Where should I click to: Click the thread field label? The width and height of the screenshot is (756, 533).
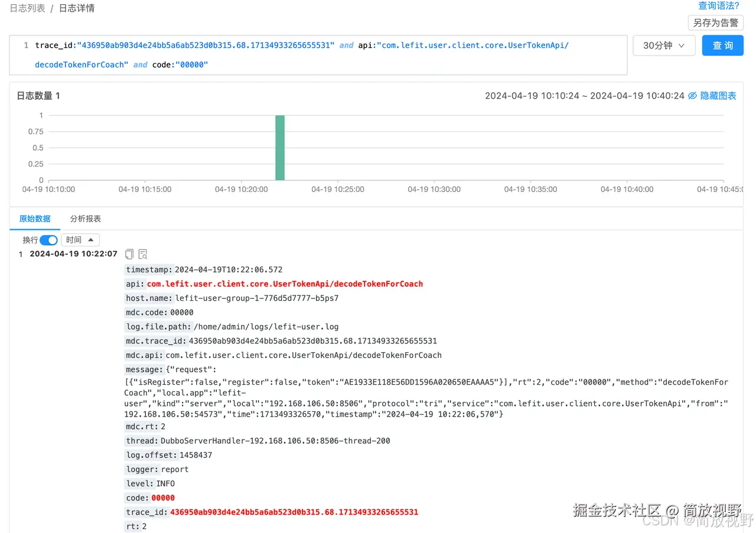pyautogui.click(x=142, y=441)
